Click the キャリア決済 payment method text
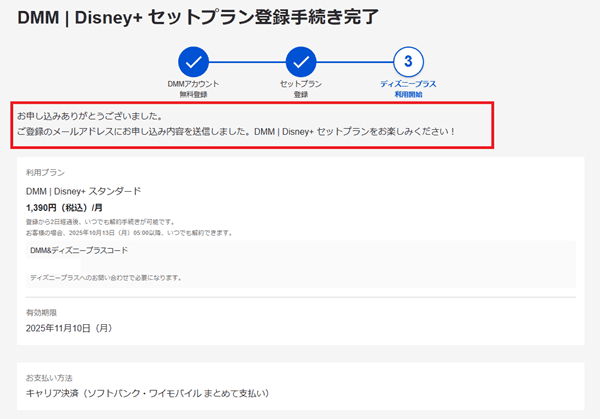This screenshot has width=600, height=419. click(147, 393)
